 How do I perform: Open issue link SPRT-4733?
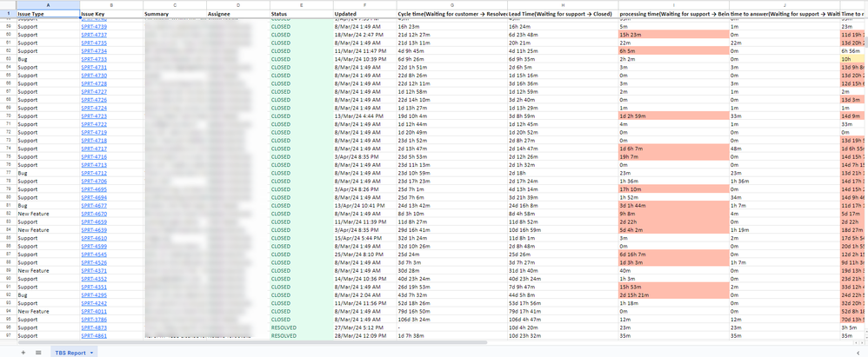point(94,59)
